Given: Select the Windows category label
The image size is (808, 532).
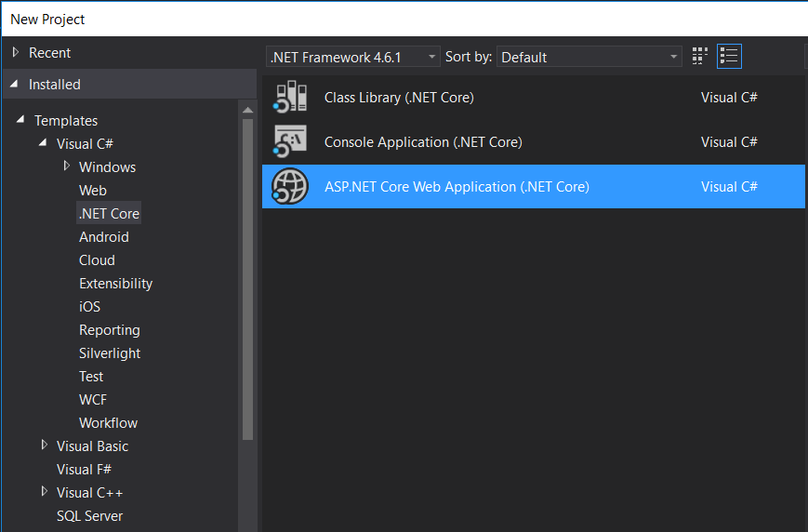Looking at the screenshot, I should [107, 167].
